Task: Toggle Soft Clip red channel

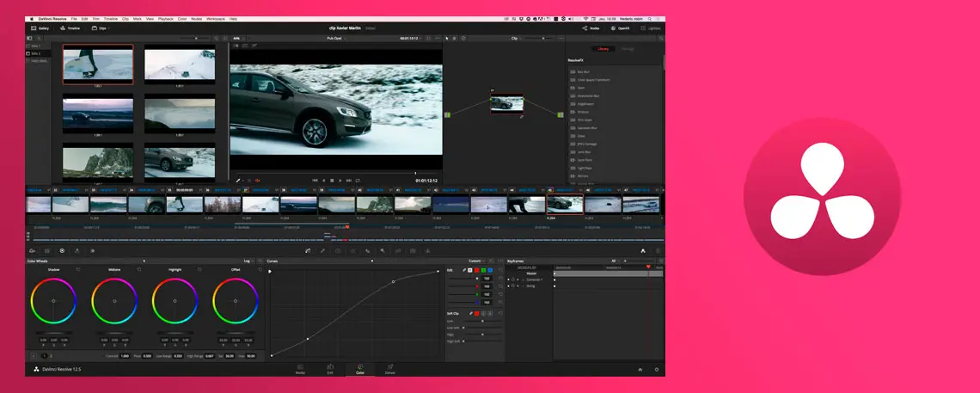Action: tap(477, 313)
